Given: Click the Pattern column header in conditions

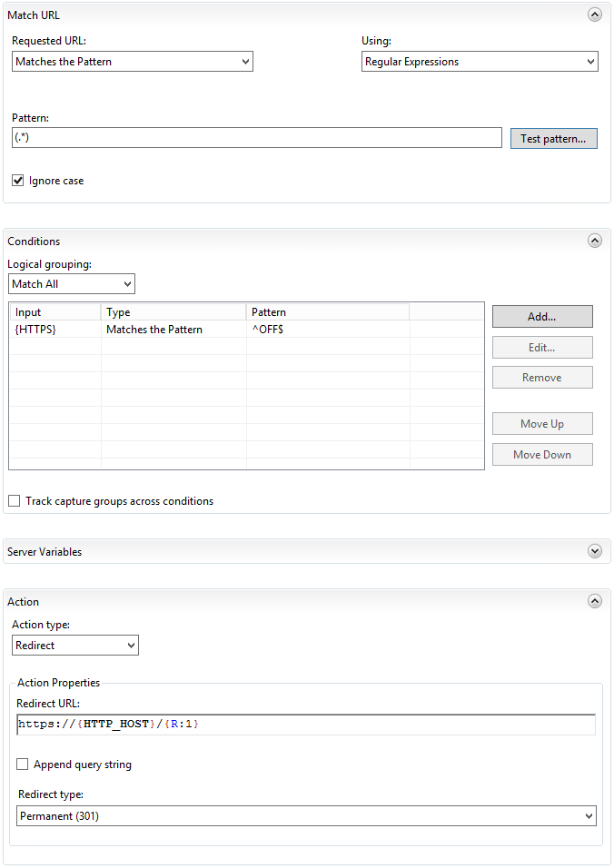Looking at the screenshot, I should click(x=328, y=312).
